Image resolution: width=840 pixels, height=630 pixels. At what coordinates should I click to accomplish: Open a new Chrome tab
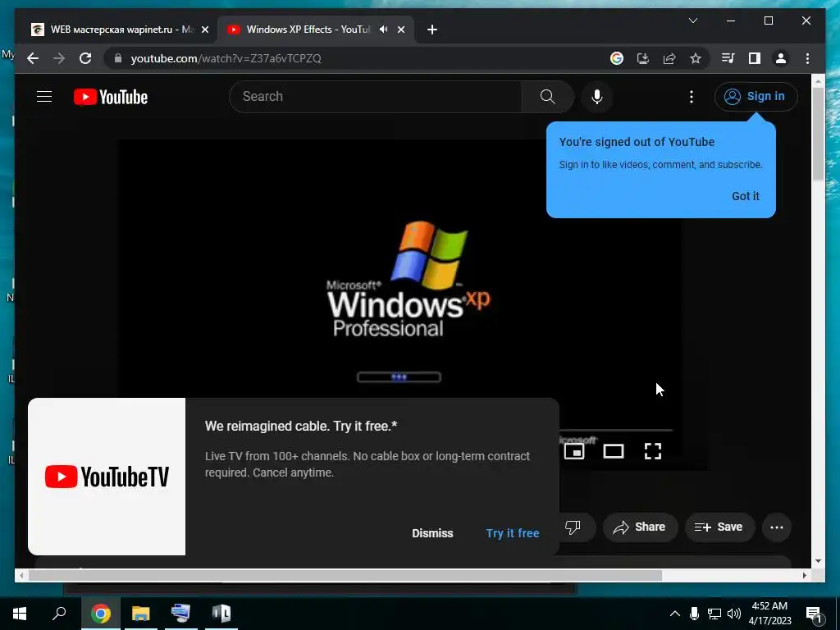(x=432, y=30)
